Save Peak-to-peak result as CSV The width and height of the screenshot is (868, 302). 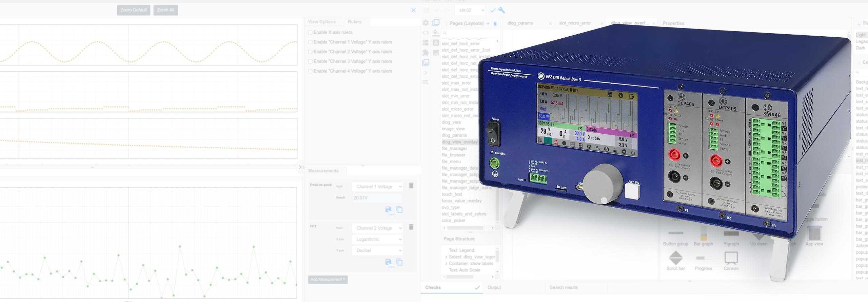point(389,210)
